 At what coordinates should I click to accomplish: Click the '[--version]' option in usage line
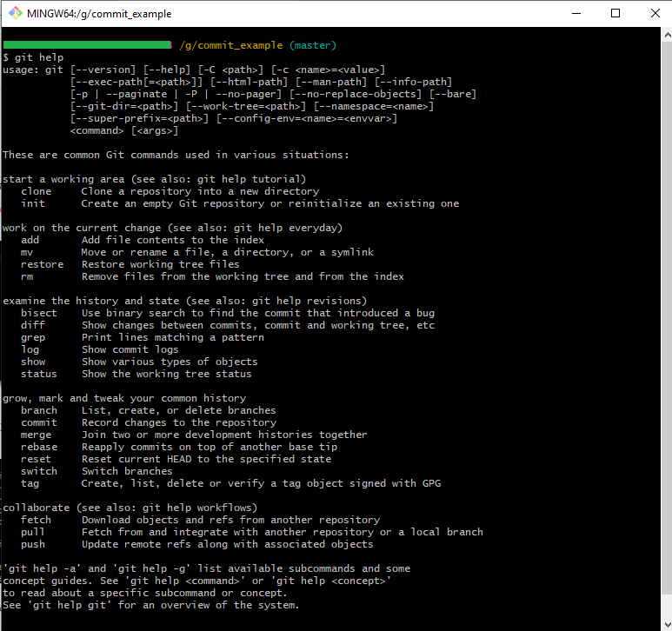pyautogui.click(x=103, y=70)
